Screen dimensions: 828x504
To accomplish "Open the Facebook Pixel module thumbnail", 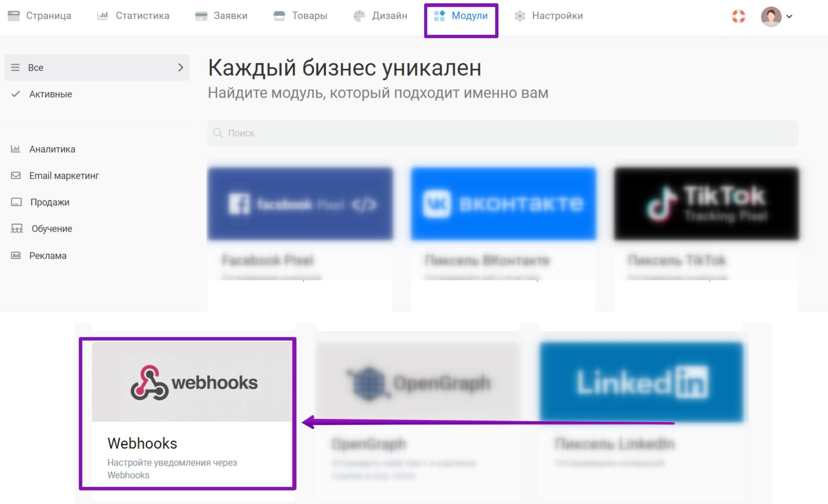I will tap(300, 204).
